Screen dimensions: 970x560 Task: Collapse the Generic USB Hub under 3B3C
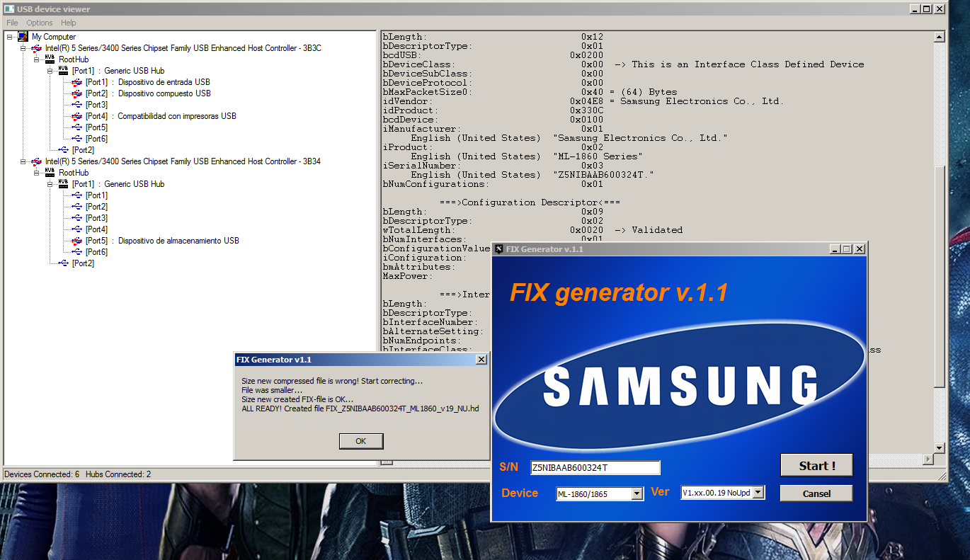click(x=50, y=71)
